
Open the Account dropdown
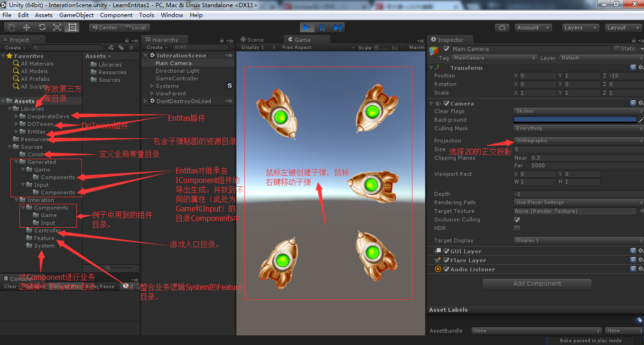pos(533,28)
